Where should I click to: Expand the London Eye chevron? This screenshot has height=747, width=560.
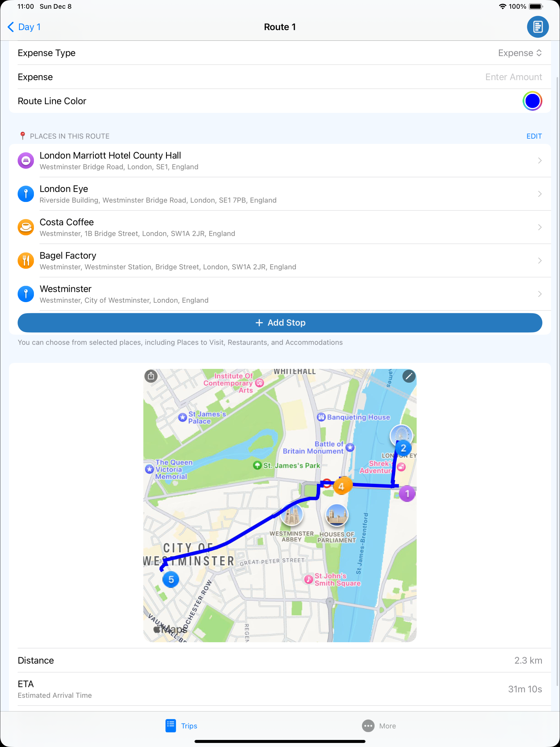(x=539, y=194)
